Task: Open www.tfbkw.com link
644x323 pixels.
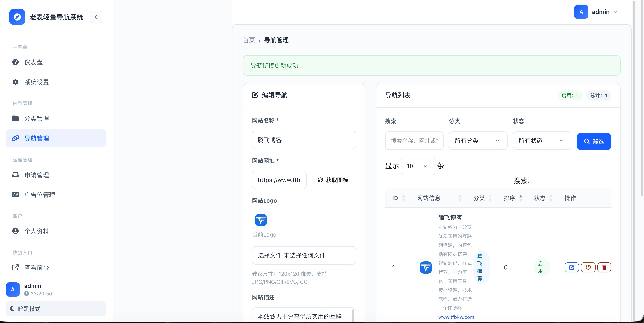Action: point(456,317)
